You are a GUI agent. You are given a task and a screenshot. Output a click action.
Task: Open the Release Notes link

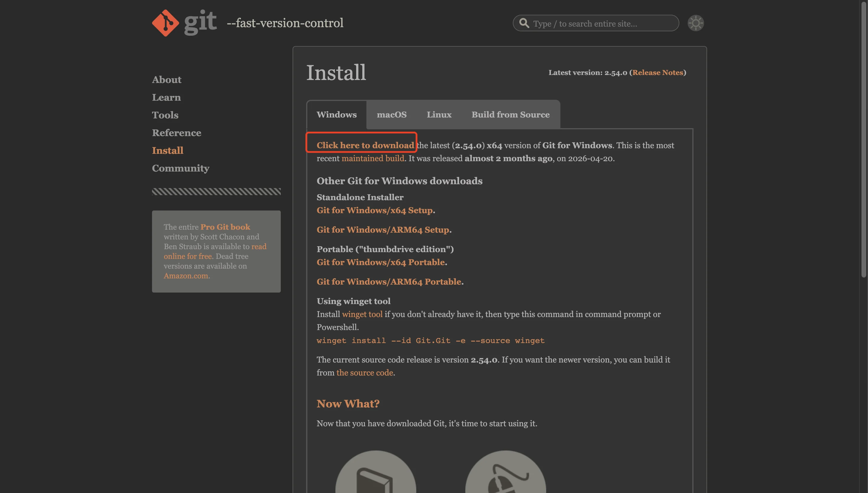coord(657,72)
